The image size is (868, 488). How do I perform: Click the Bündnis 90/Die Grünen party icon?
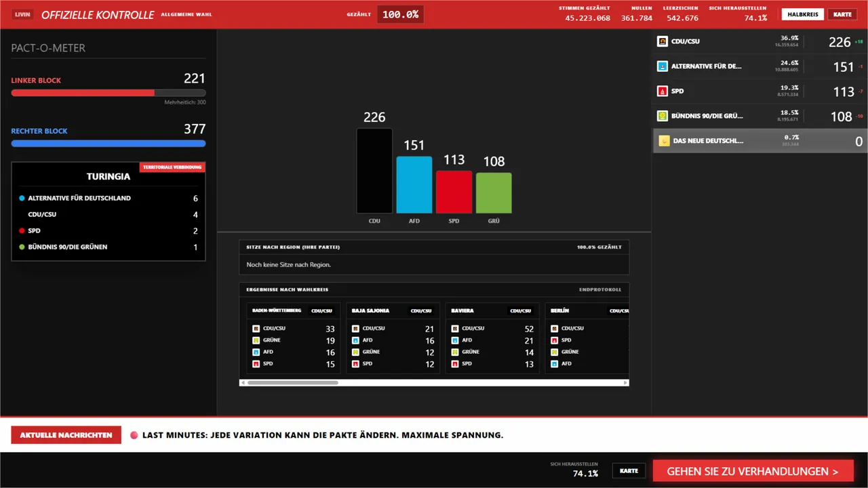(x=663, y=116)
